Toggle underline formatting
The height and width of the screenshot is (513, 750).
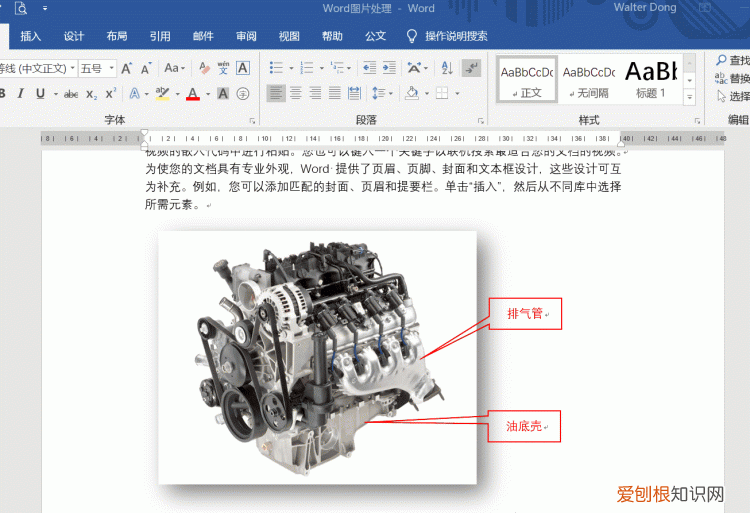click(x=41, y=94)
